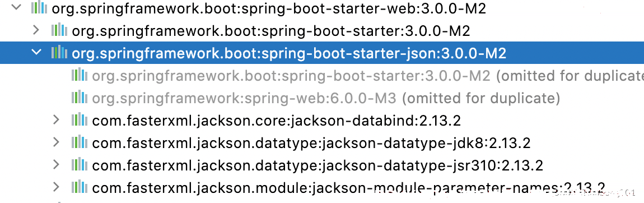Viewport: 644px width, 203px height.
Task: Select com.fasterxml.jackson.datatype:jackson-datatype-jsr310:2.13.2 row
Action: pyautogui.click(x=322, y=165)
